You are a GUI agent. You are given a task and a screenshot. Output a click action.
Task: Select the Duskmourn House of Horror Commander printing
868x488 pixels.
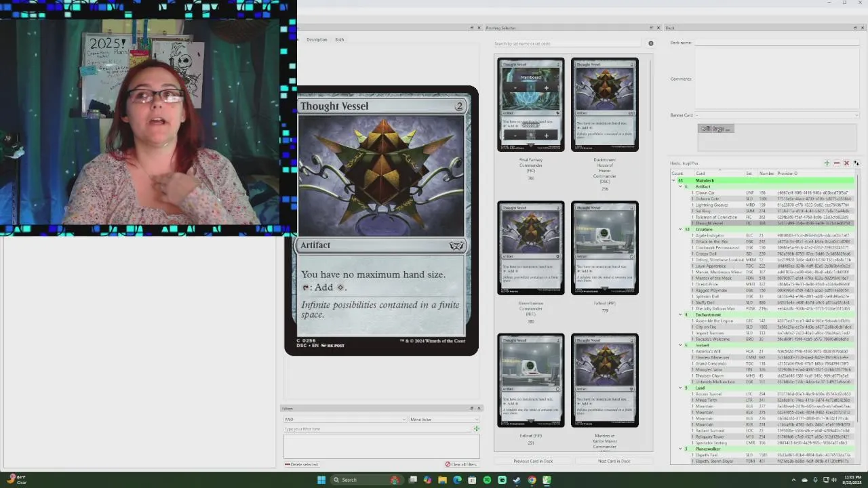tap(605, 104)
